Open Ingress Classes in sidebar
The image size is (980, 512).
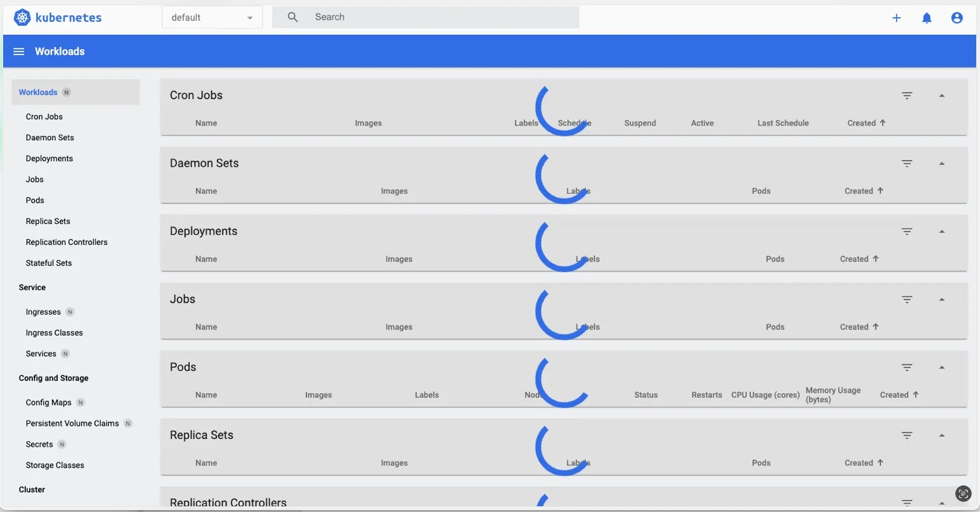[x=55, y=333]
